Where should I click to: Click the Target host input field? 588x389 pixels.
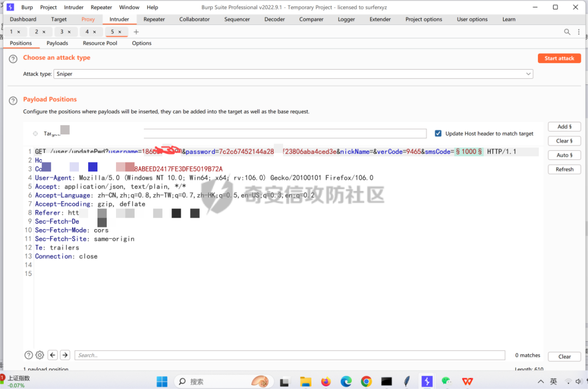point(285,133)
